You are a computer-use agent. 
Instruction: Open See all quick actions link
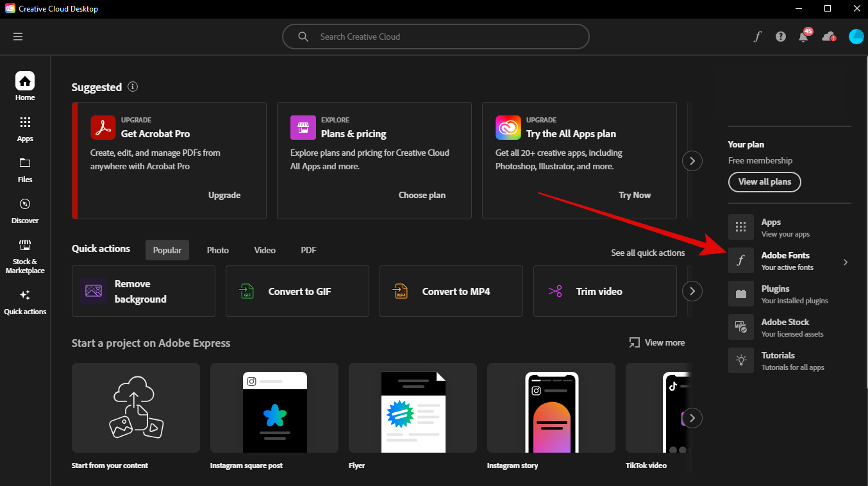point(648,253)
